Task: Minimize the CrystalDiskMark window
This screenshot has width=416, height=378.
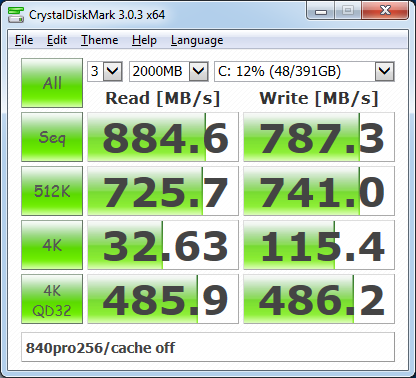Action: [320, 11]
